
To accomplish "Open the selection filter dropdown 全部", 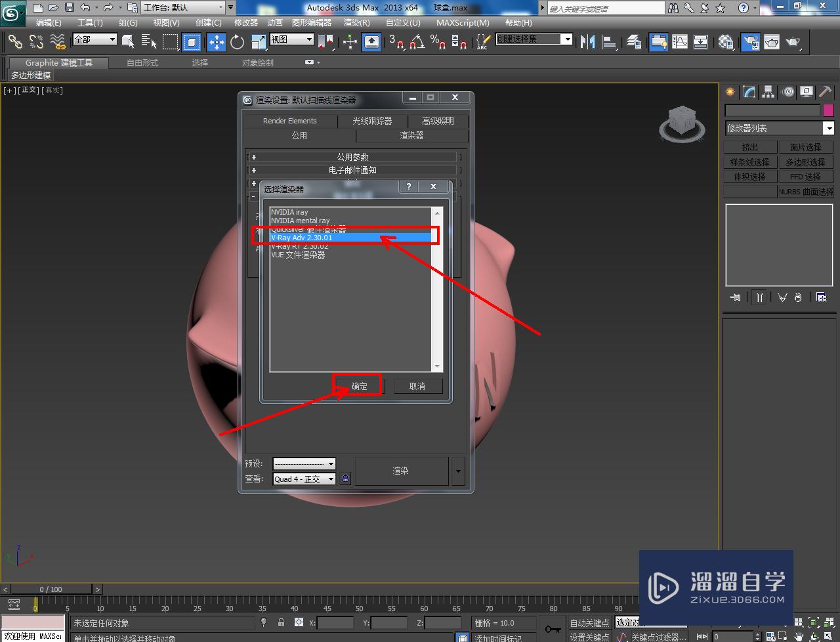I will pos(94,39).
